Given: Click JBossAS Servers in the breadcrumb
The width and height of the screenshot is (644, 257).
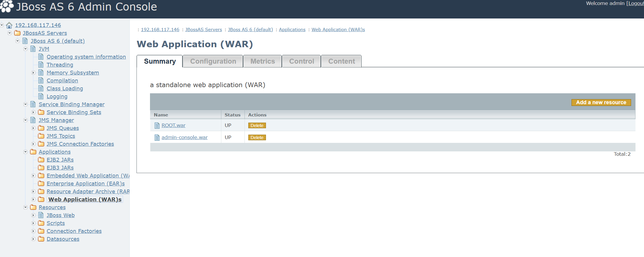Looking at the screenshot, I should click(x=203, y=30).
